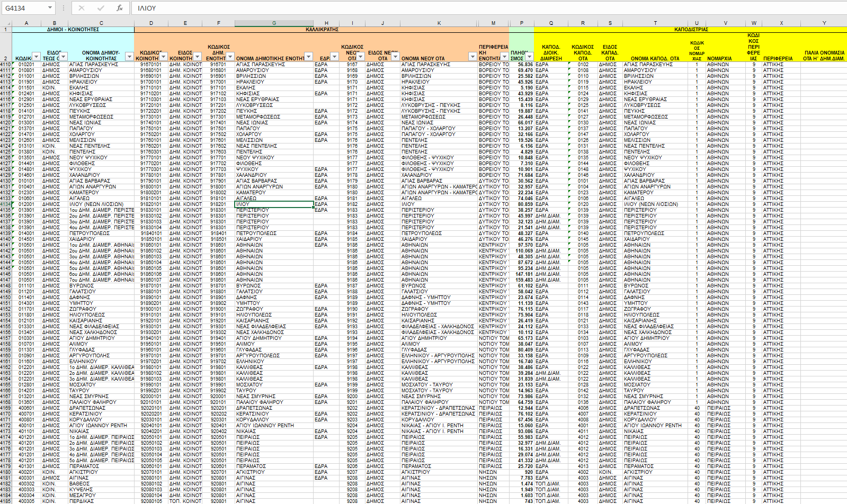Select row header 4134
The width and height of the screenshot is (847, 504).
point(6,204)
